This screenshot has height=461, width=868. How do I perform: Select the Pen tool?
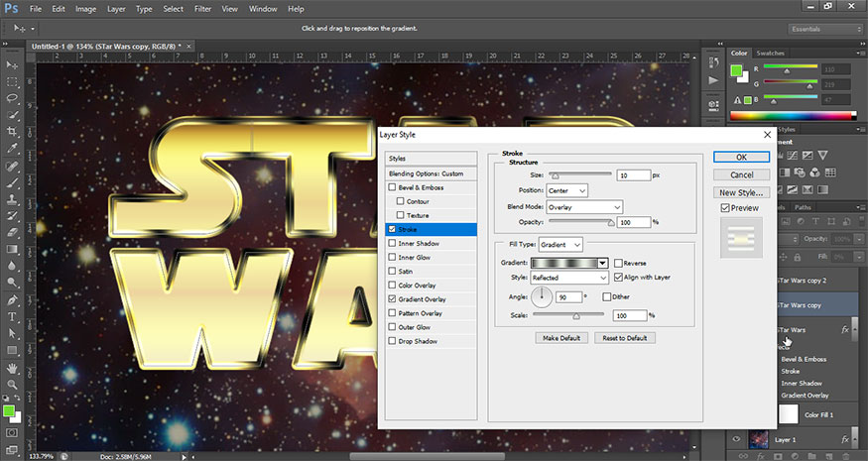[12, 300]
